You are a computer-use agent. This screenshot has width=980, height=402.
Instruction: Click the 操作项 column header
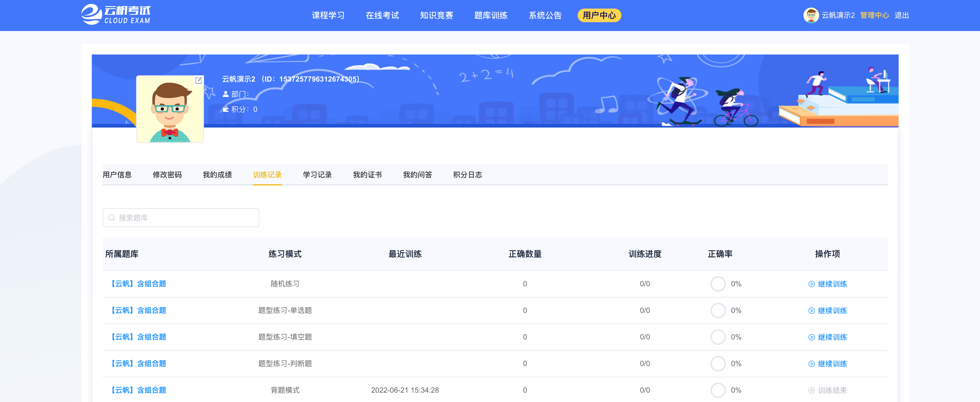827,254
